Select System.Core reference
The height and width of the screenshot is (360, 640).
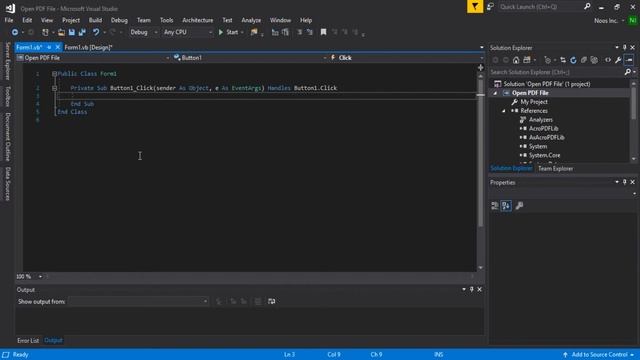pos(544,156)
